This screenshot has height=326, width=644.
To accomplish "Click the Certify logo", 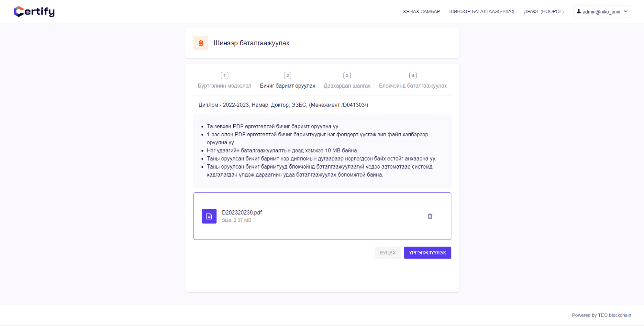I will tap(34, 11).
